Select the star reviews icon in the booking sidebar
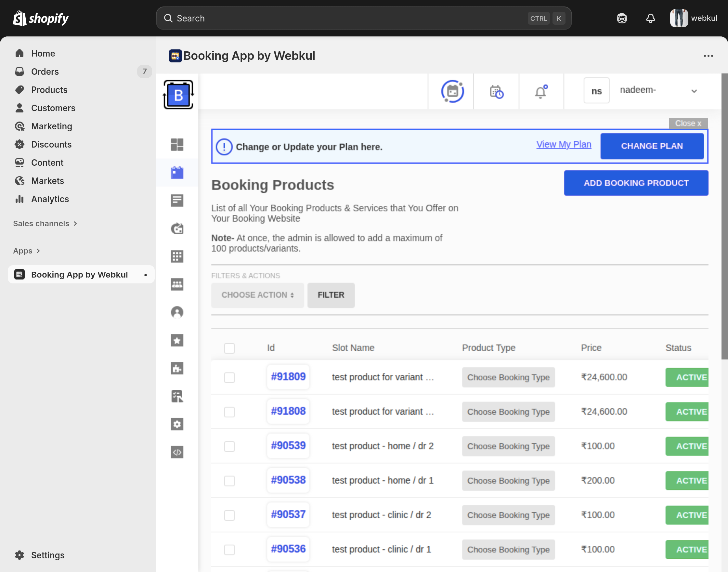Screen dimensions: 728x572 pos(177,340)
